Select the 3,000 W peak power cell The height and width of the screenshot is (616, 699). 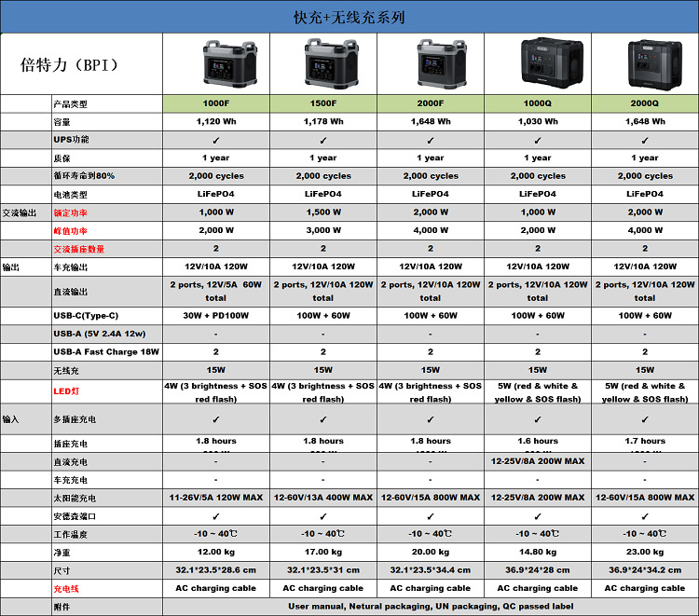coord(323,230)
